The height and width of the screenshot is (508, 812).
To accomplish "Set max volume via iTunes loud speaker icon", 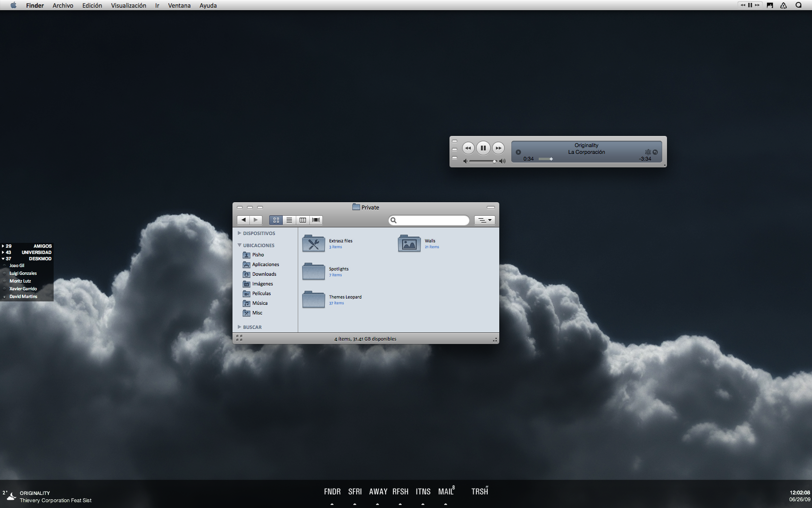I will [502, 162].
